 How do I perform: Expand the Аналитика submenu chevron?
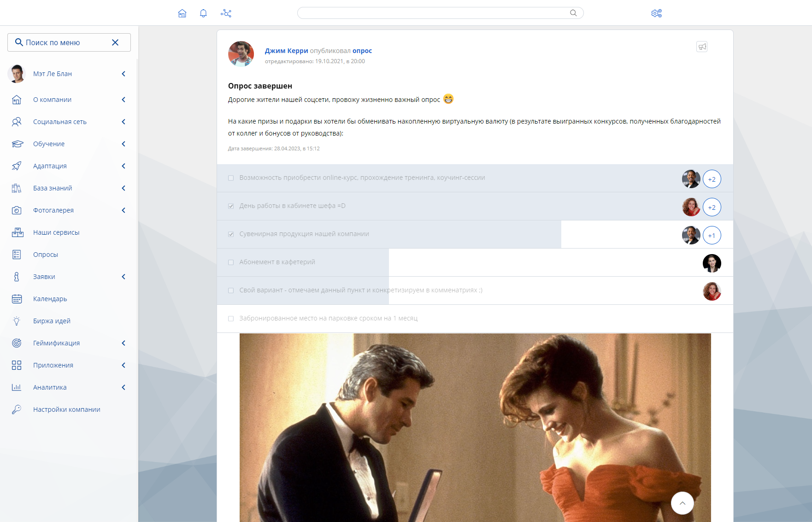tap(124, 387)
